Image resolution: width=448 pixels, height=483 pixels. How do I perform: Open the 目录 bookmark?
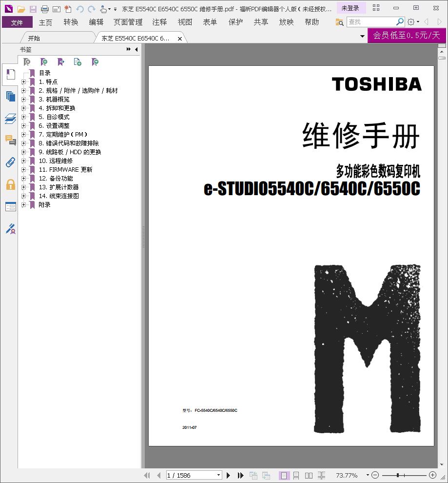(x=45, y=73)
